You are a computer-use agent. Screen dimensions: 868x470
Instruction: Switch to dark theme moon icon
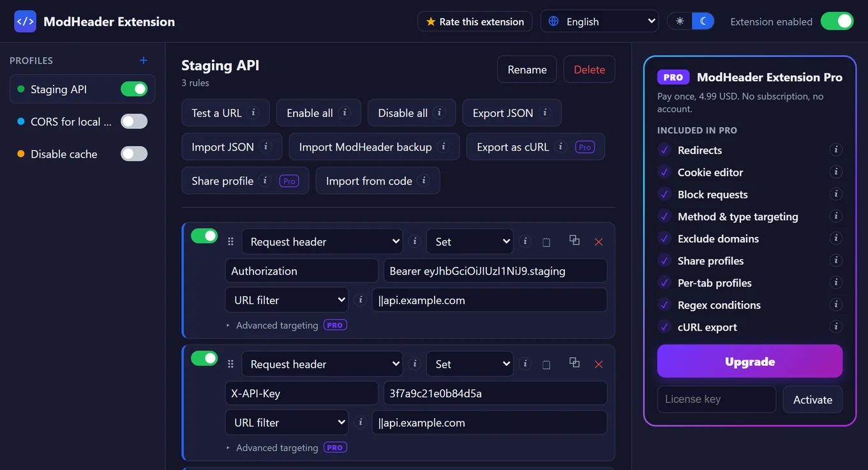point(703,21)
